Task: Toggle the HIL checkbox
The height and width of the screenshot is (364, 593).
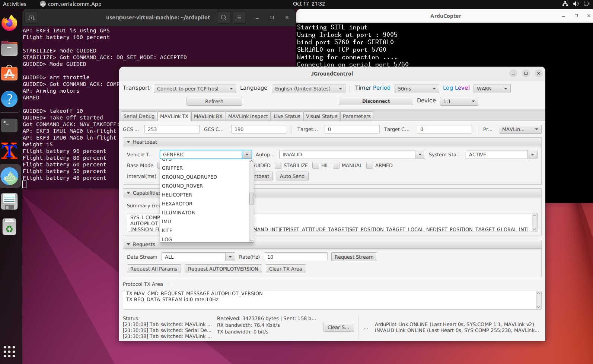Action: tap(316, 166)
